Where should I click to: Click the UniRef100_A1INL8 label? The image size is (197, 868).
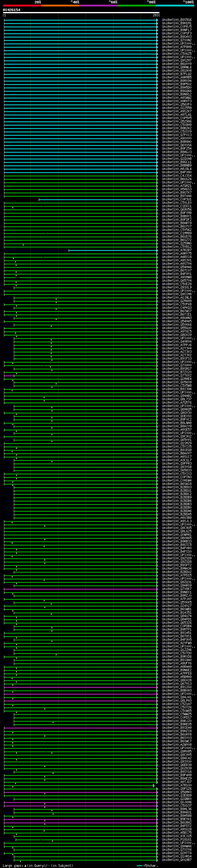[177, 297]
